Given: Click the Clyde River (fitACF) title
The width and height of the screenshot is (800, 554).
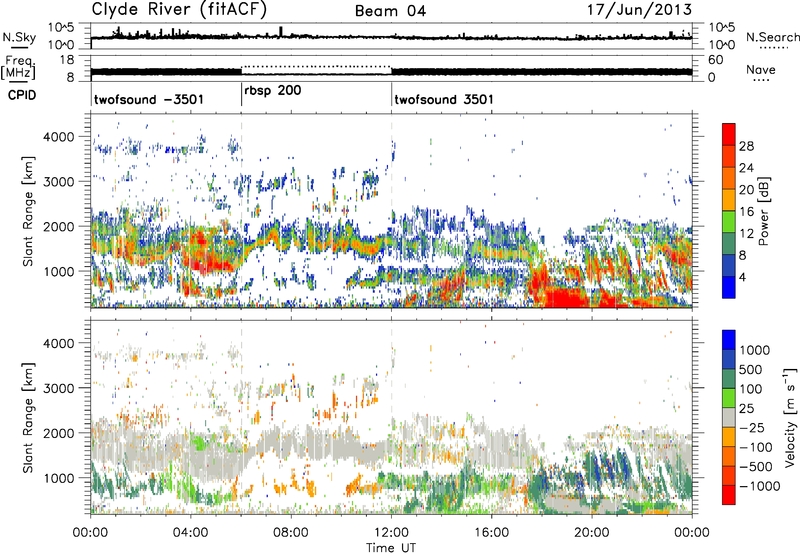Looking at the screenshot, I should pyautogui.click(x=179, y=9).
